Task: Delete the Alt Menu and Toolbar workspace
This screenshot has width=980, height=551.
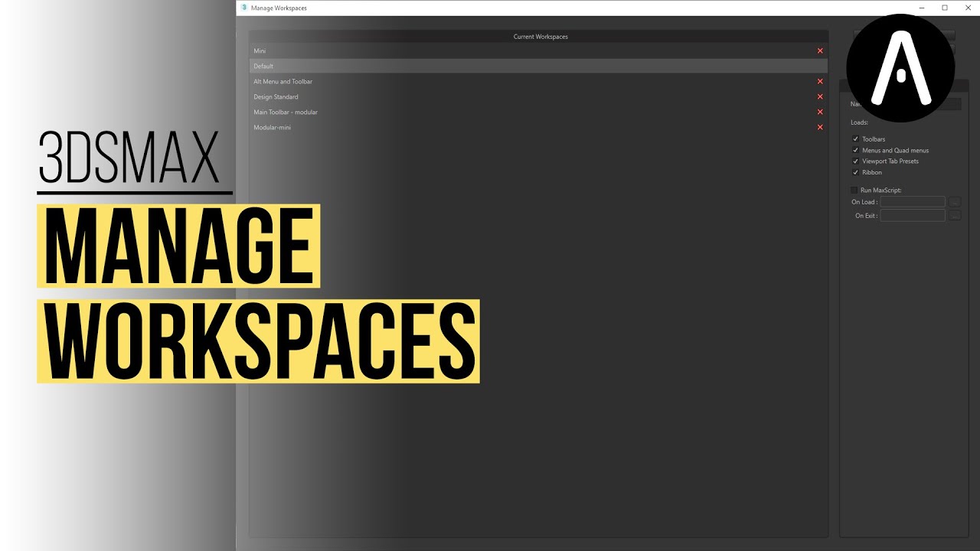Action: click(x=820, y=82)
